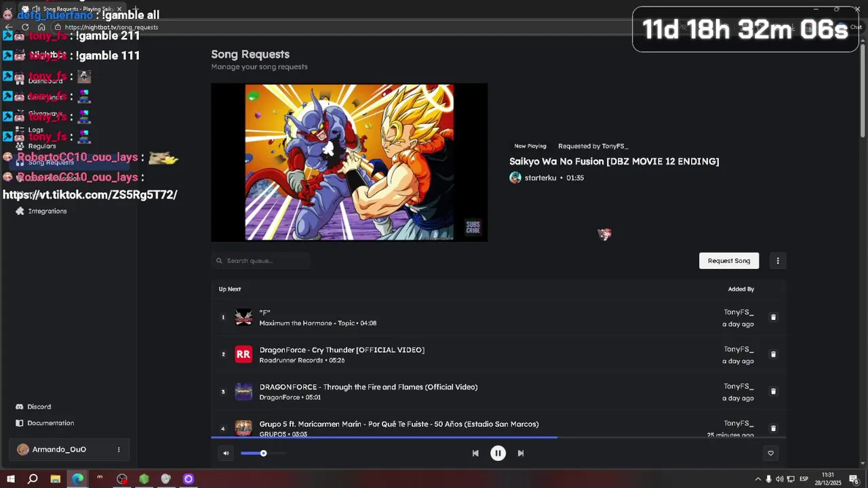Click the song progress bar
Image resolution: width=868 pixels, height=488 pixels.
(498, 437)
